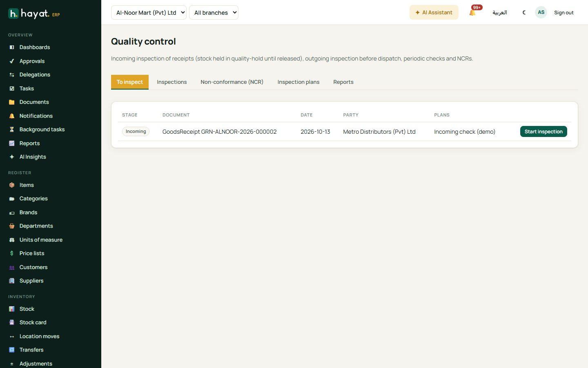The height and width of the screenshot is (368, 588).
Task: Click the Sign out link
Action: coord(563,13)
